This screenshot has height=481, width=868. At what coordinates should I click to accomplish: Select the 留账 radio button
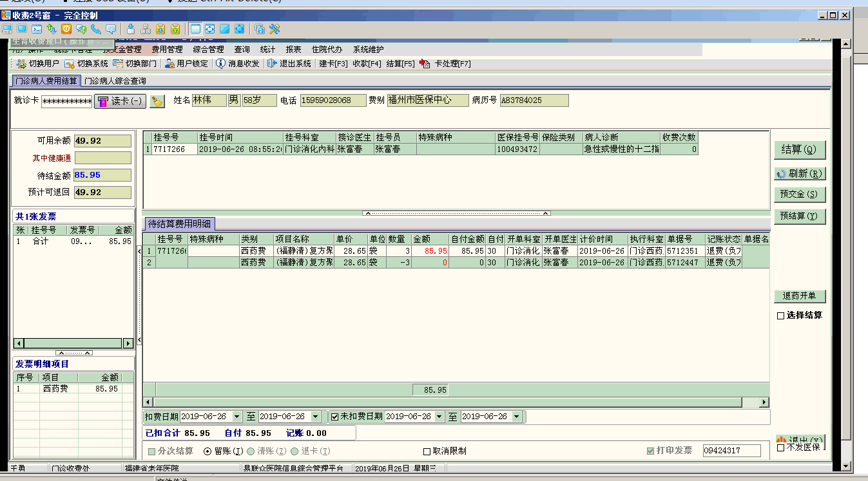pos(207,451)
